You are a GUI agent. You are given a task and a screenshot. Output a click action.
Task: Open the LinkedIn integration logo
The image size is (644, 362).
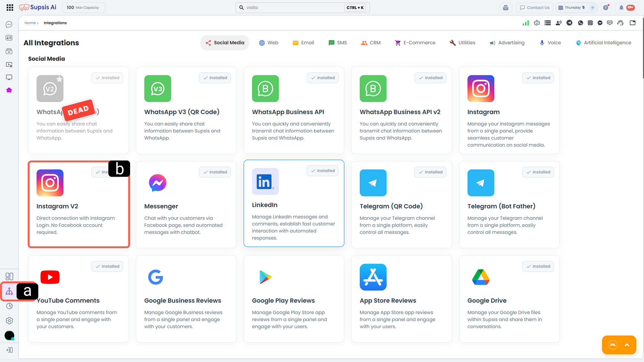(x=265, y=181)
